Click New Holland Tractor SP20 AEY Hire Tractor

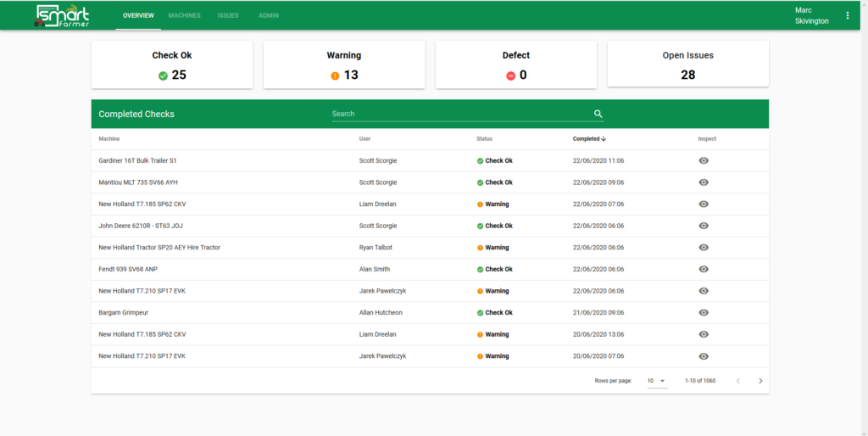(x=159, y=248)
